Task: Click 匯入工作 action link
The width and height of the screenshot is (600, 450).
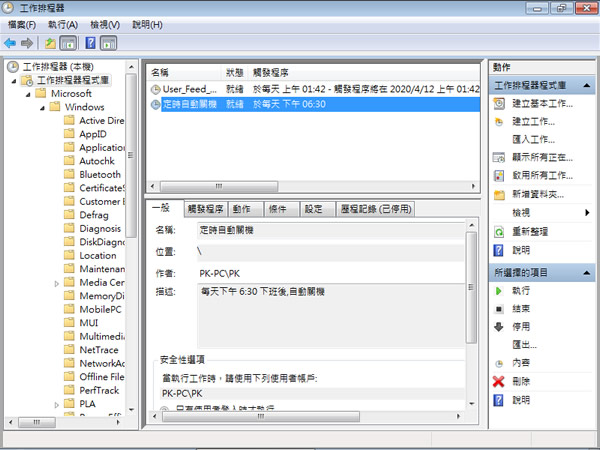Action: click(x=534, y=140)
